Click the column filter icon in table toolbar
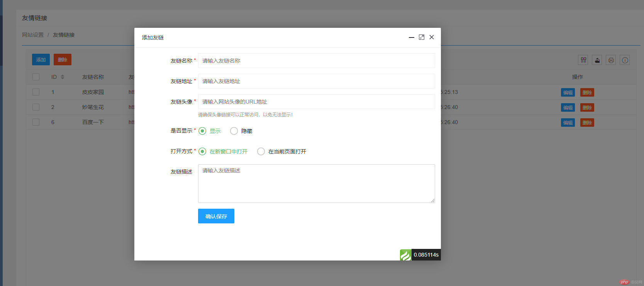The height and width of the screenshot is (286, 644). point(583,60)
